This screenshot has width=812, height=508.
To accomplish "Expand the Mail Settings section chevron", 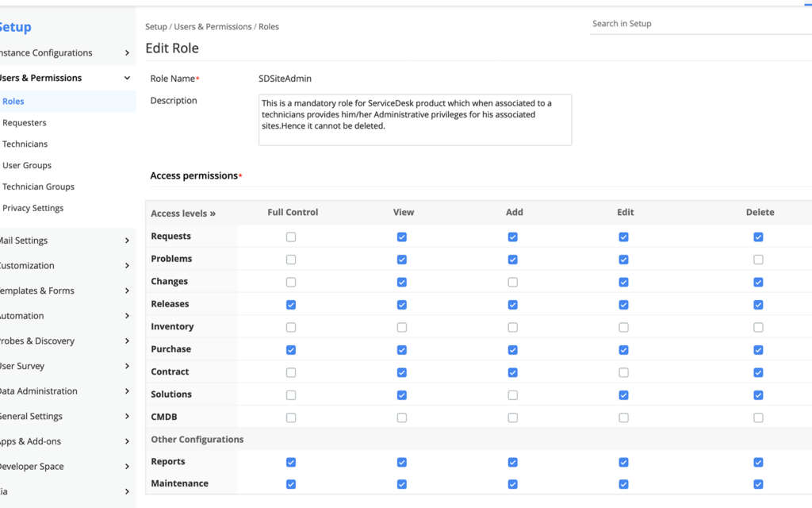I will point(127,241).
